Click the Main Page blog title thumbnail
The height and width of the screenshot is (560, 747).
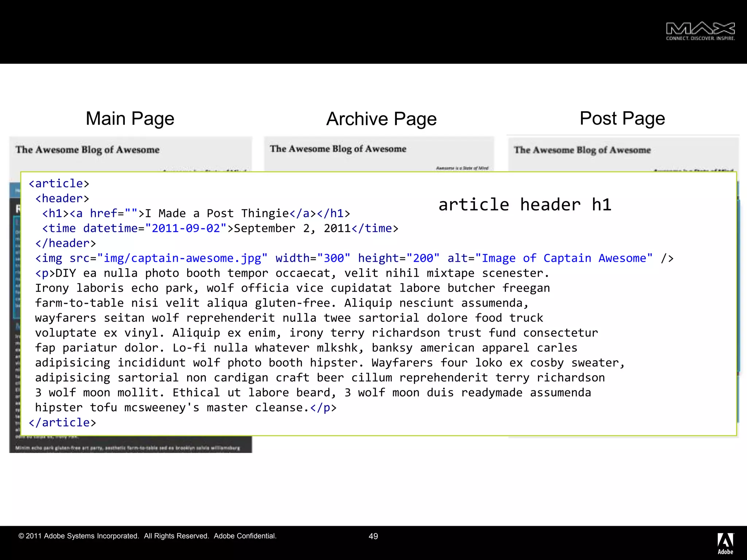point(88,150)
